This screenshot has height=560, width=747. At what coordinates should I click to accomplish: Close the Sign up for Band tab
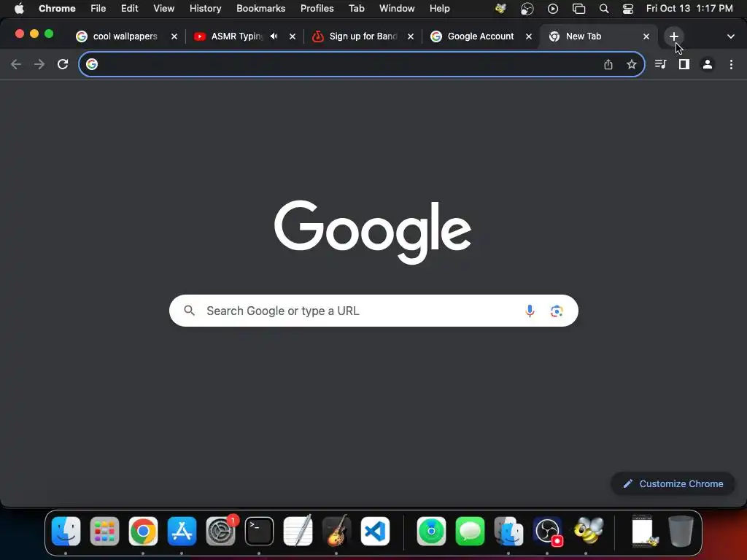click(411, 36)
